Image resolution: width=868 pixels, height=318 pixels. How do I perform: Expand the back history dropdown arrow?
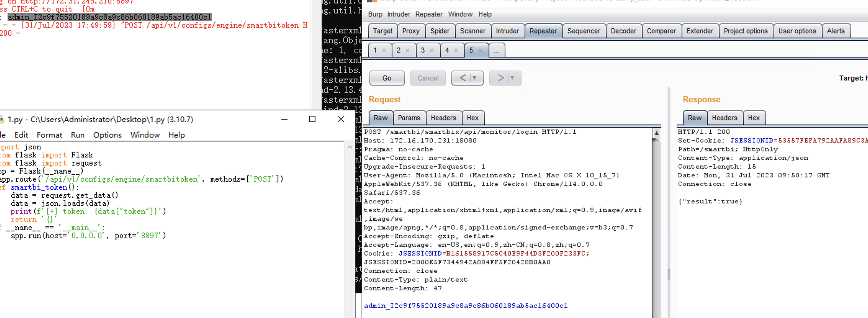coord(475,78)
